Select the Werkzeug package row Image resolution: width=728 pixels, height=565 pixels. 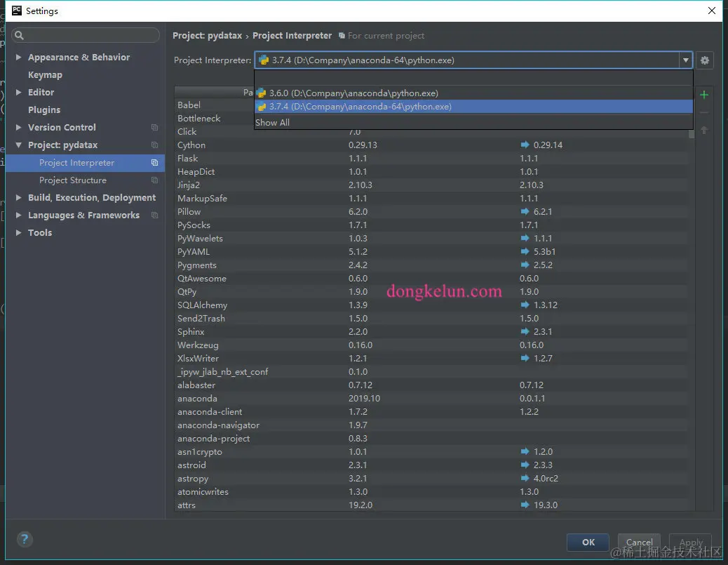[432, 345]
